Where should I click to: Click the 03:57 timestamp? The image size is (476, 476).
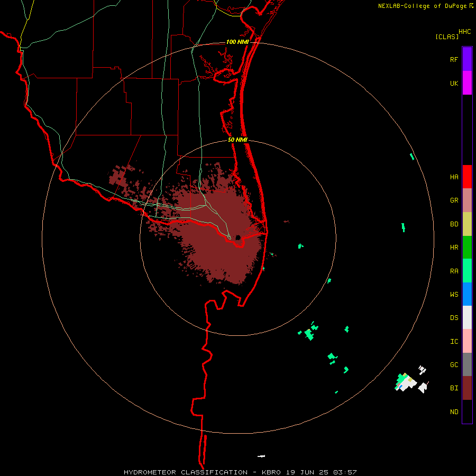345,472
